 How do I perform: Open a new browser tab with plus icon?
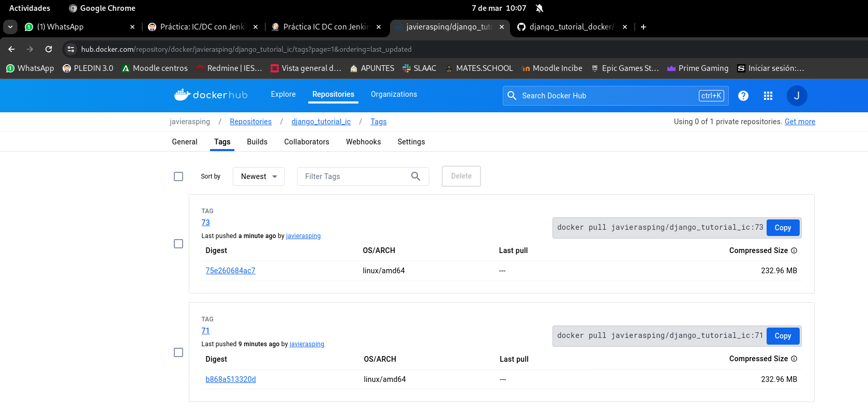[x=643, y=27]
